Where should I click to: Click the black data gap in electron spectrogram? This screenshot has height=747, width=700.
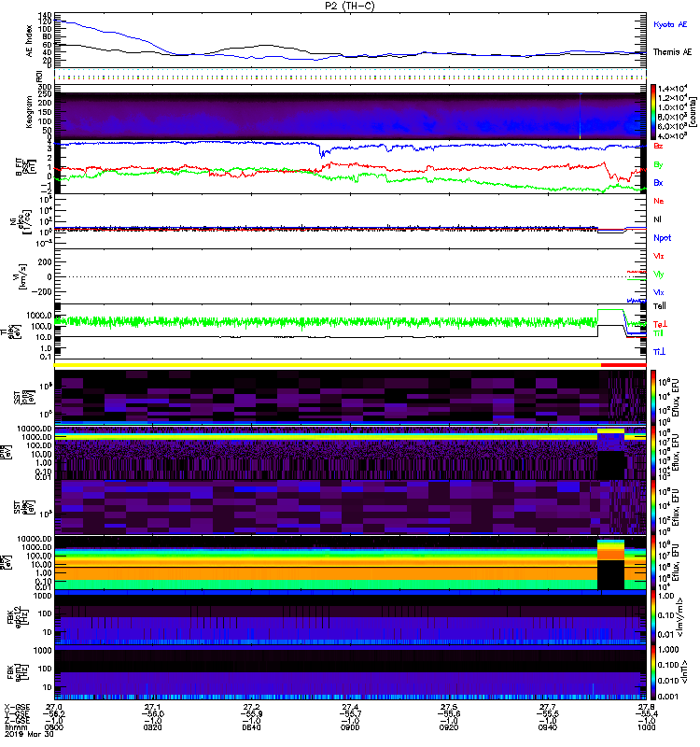[x=610, y=574]
